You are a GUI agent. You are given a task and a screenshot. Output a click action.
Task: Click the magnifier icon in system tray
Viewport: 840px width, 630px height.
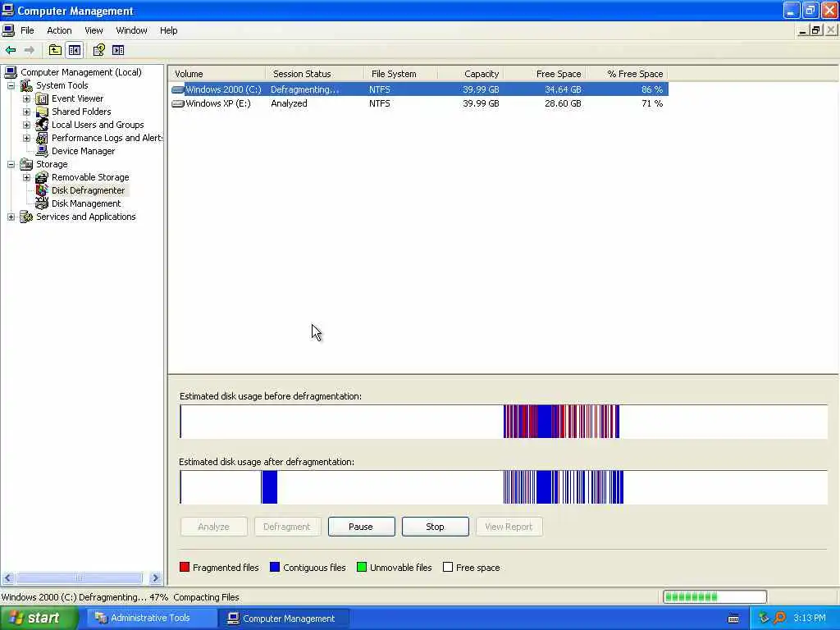tap(779, 618)
